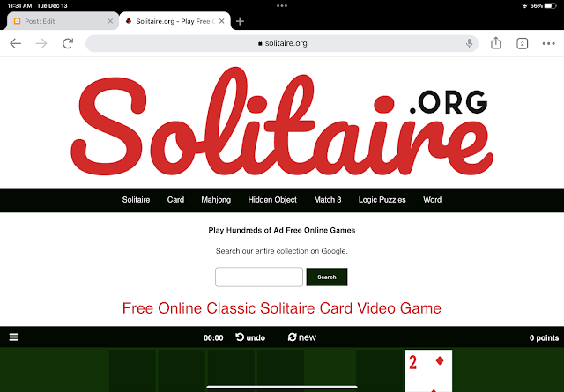Select Logic Puzzles in navigation bar
Image resolution: width=564 pixels, height=392 pixels.
tap(382, 200)
